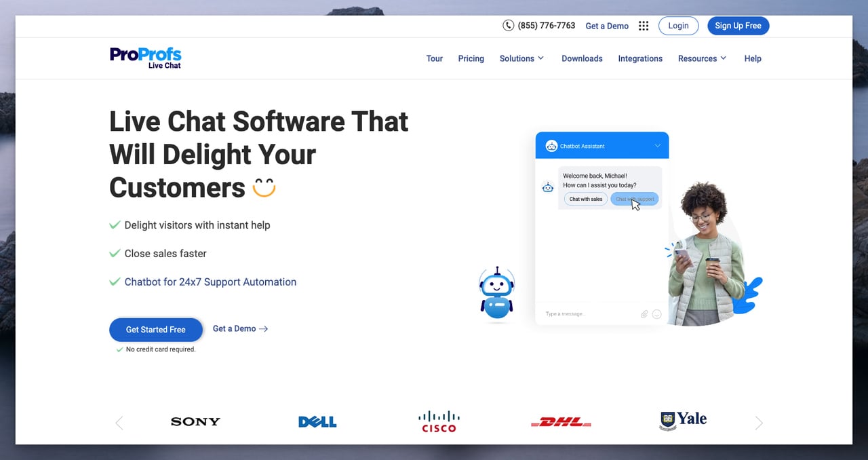Click the green checkmark beside Close sales faster

pyautogui.click(x=114, y=252)
